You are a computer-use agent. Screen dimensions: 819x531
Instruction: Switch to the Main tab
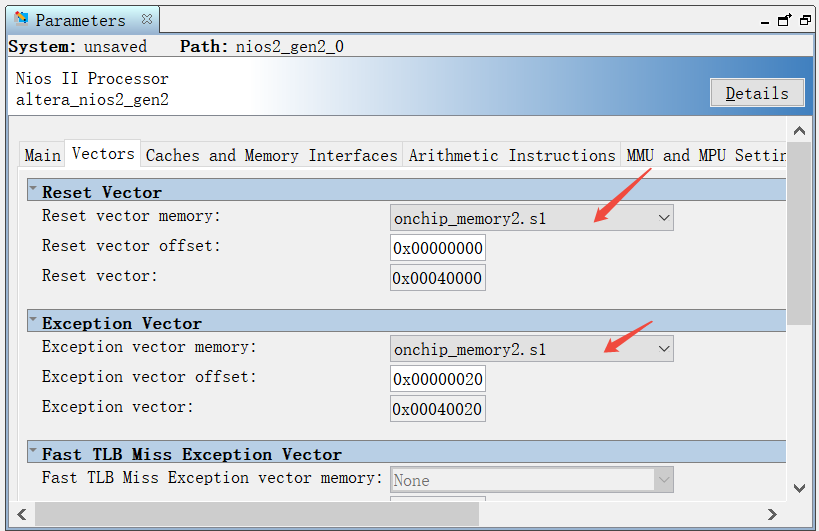point(42,155)
